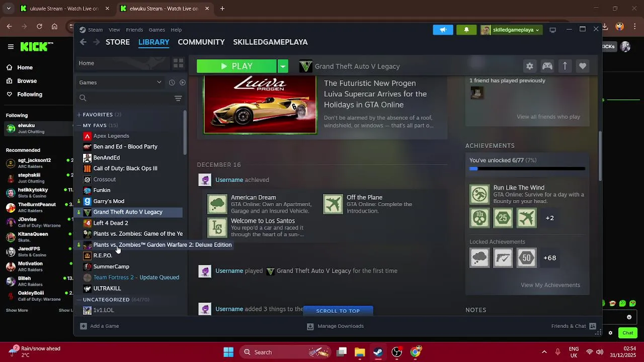Open Games menu in Steam

click(156, 30)
